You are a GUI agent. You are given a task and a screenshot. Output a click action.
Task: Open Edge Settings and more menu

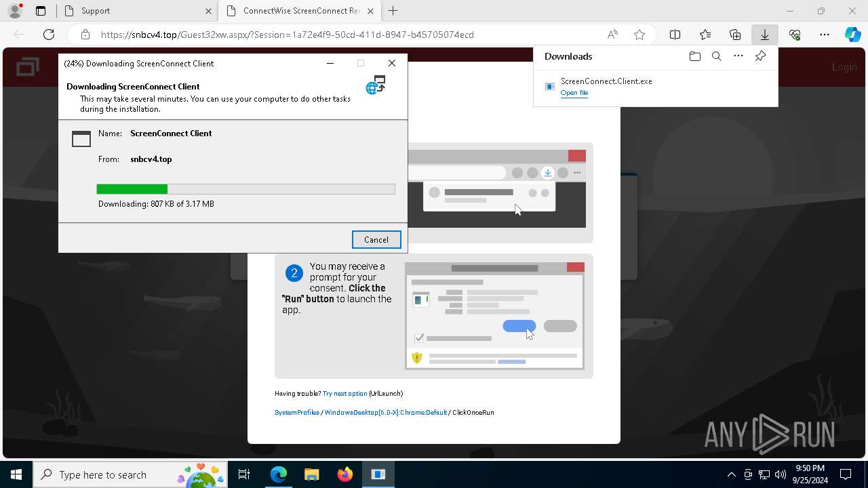825,35
